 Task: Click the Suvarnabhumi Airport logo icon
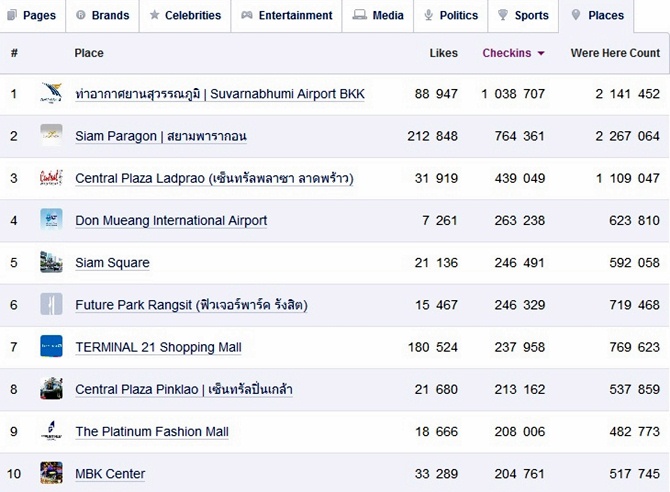pos(51,93)
